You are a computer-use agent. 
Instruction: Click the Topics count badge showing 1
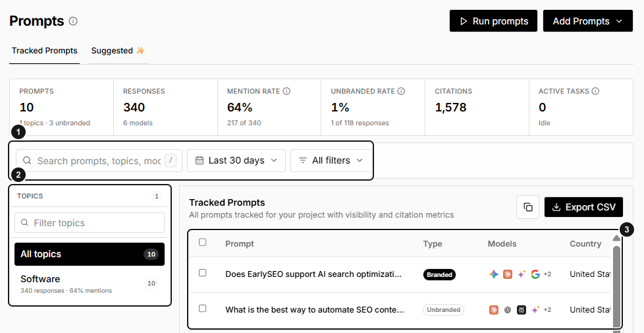coord(157,196)
